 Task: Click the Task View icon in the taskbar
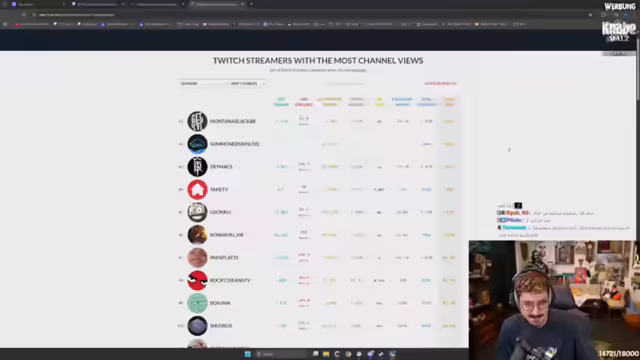click(x=315, y=354)
